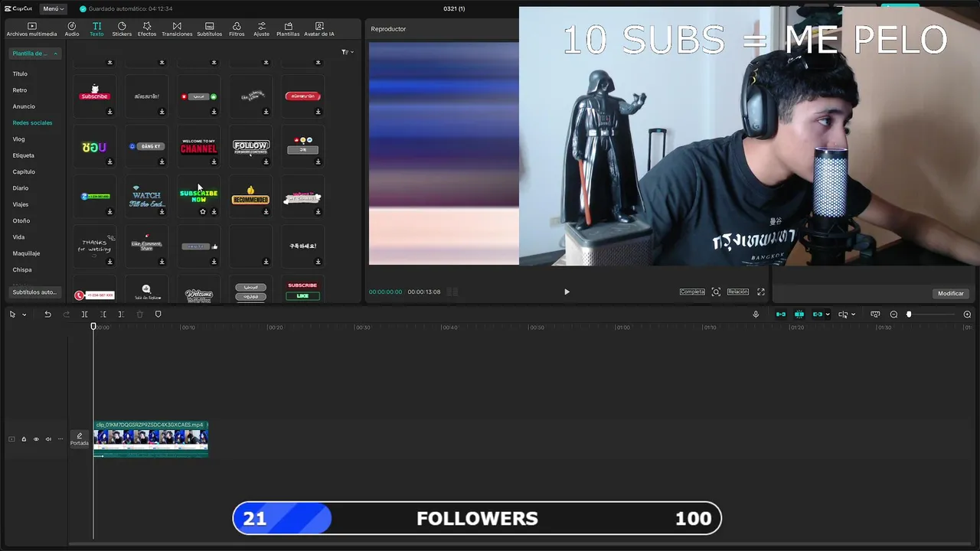The image size is (980, 551).
Task: Select the Vlog category
Action: [x=18, y=139]
